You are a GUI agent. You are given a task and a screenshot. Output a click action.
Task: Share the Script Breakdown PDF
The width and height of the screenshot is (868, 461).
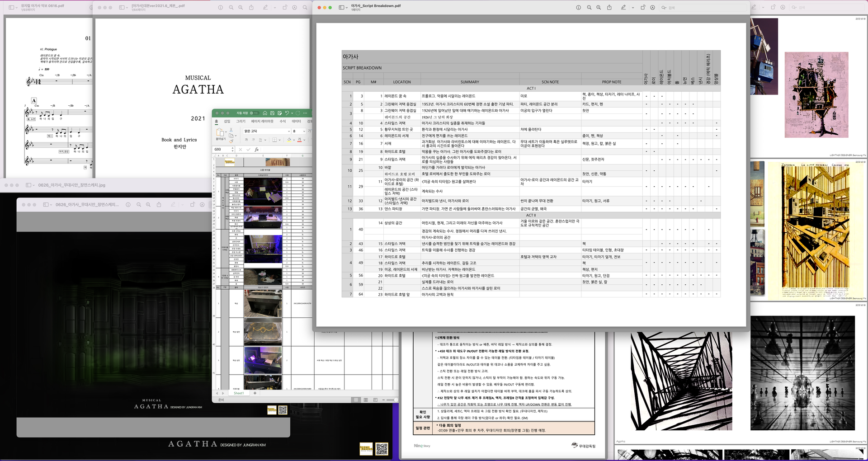point(609,8)
